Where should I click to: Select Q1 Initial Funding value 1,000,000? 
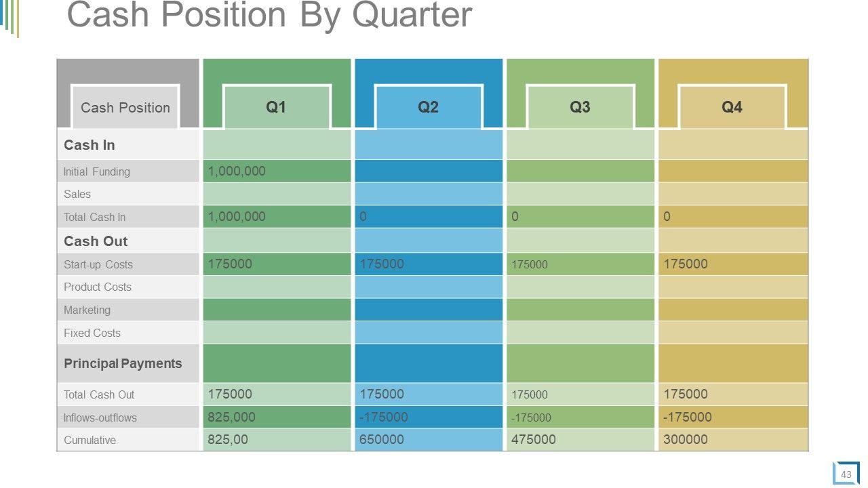237,171
